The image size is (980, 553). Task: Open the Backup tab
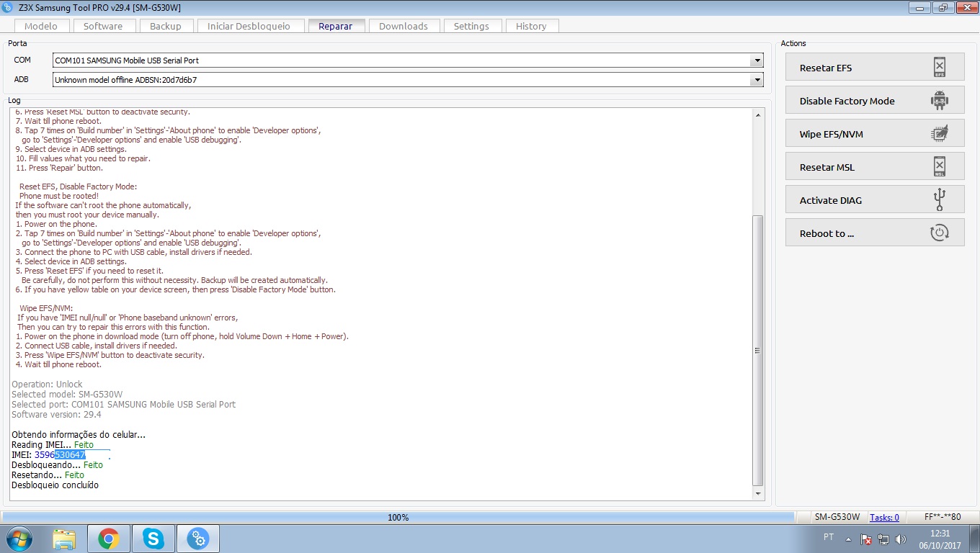click(166, 26)
